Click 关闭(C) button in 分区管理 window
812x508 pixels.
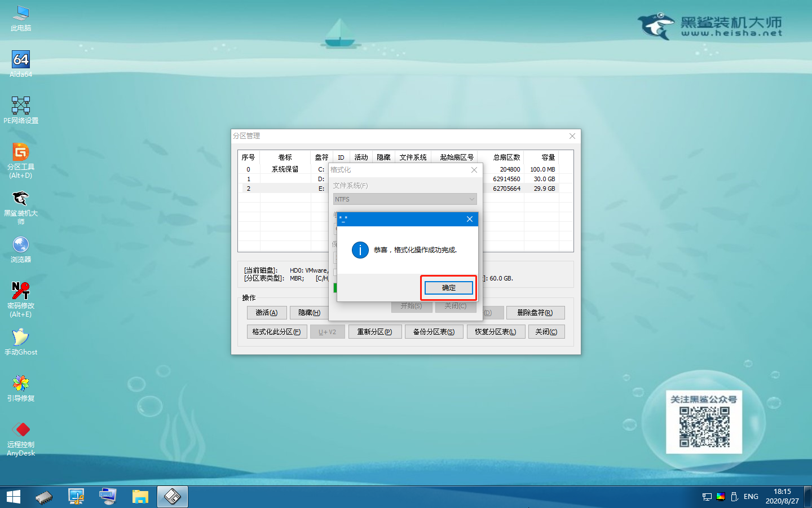pos(546,332)
